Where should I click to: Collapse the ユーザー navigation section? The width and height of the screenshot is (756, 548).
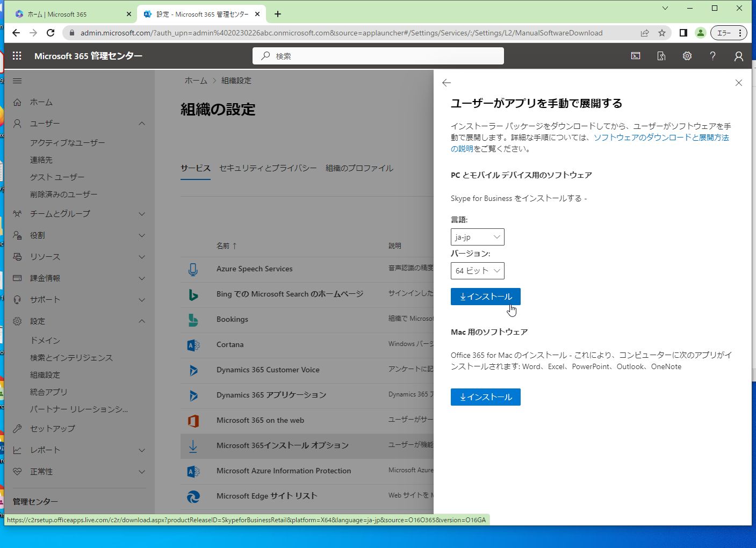[x=142, y=124]
